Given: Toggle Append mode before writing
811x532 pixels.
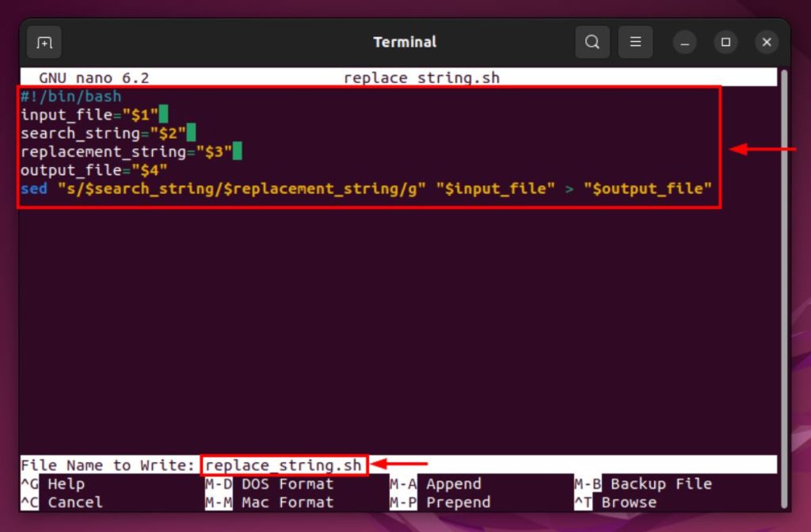Looking at the screenshot, I should pos(453,484).
